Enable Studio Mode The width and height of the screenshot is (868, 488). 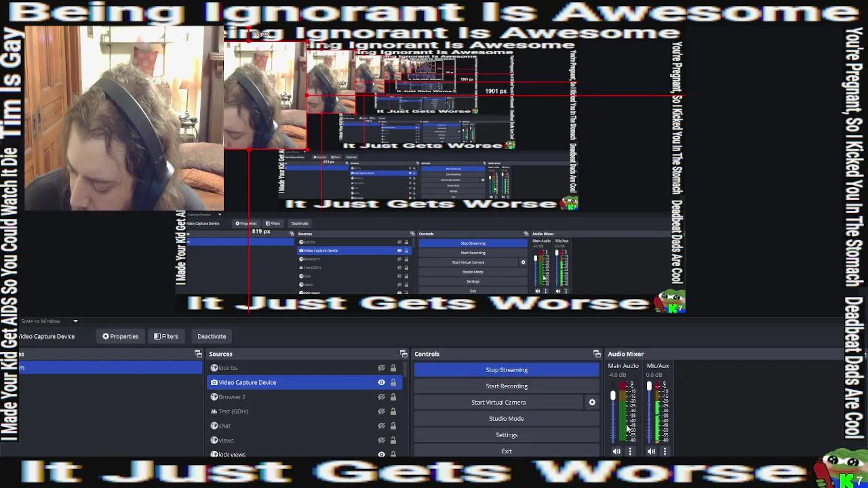pyautogui.click(x=507, y=419)
